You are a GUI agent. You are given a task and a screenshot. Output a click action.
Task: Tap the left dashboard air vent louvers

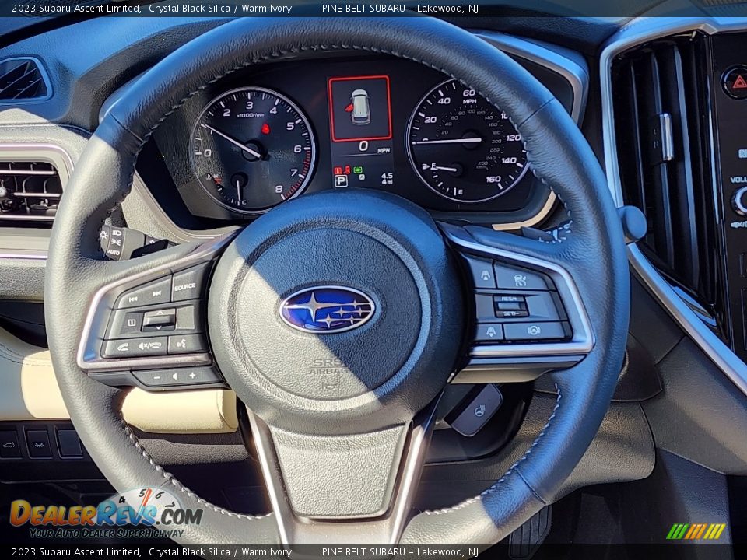pyautogui.click(x=31, y=190)
